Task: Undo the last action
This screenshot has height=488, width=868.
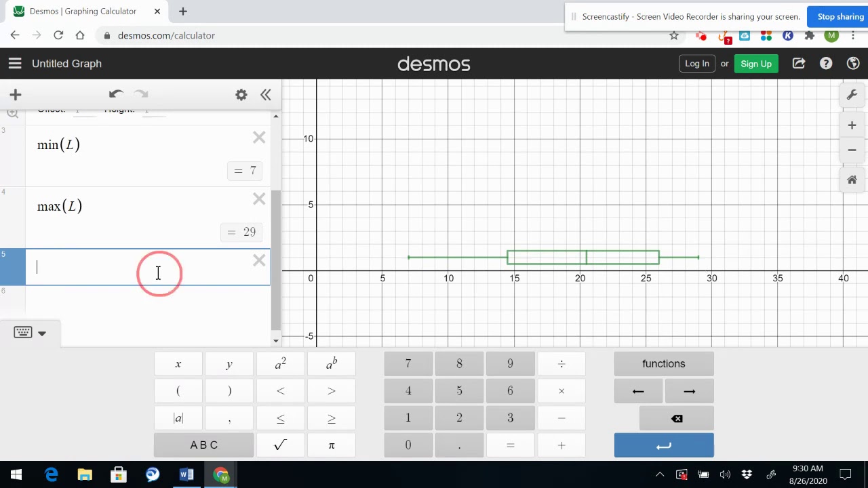Action: click(116, 94)
